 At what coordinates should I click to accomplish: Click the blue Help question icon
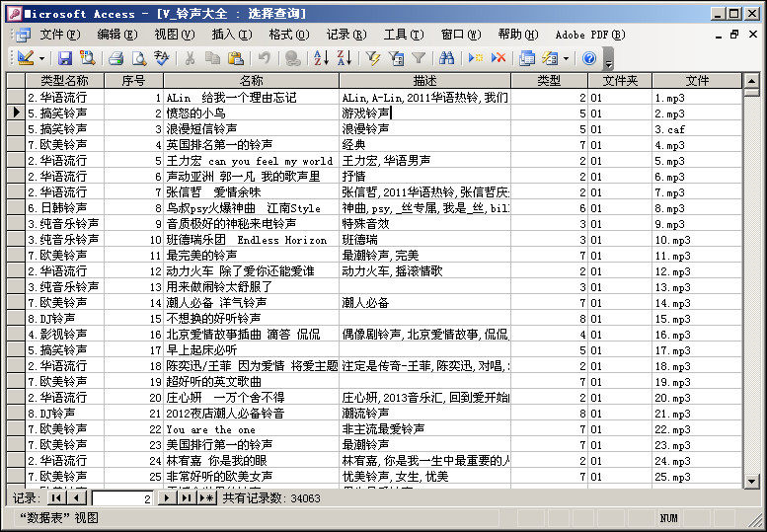click(589, 58)
